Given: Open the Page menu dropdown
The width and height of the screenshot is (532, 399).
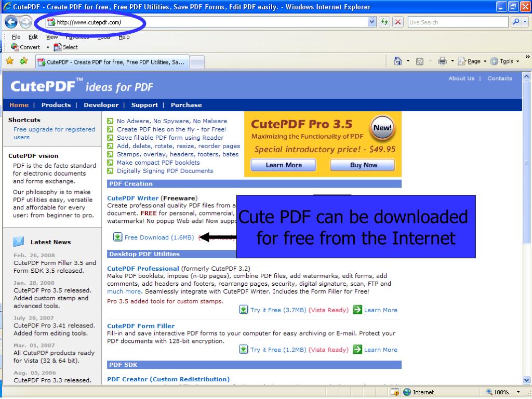Looking at the screenshot, I should (472, 61).
